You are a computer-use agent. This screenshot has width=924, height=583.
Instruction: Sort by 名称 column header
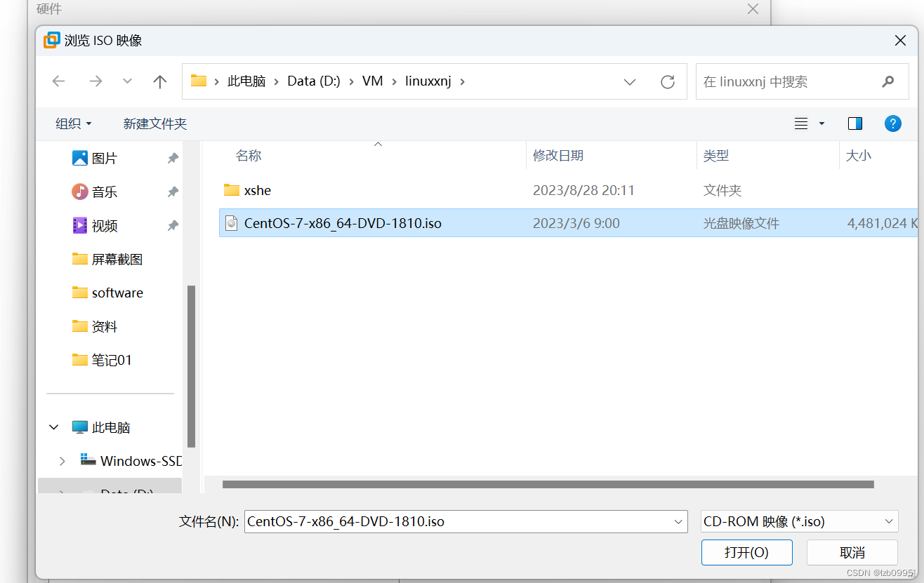click(x=249, y=156)
